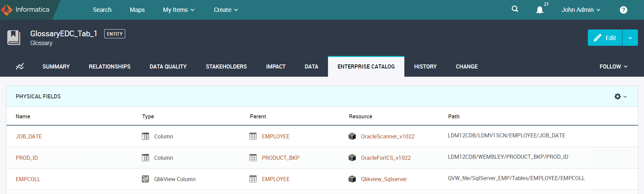Click table icon beside EMPLOYEE in JOB_DATE row
Screen dimensions: 644x194
click(253, 136)
